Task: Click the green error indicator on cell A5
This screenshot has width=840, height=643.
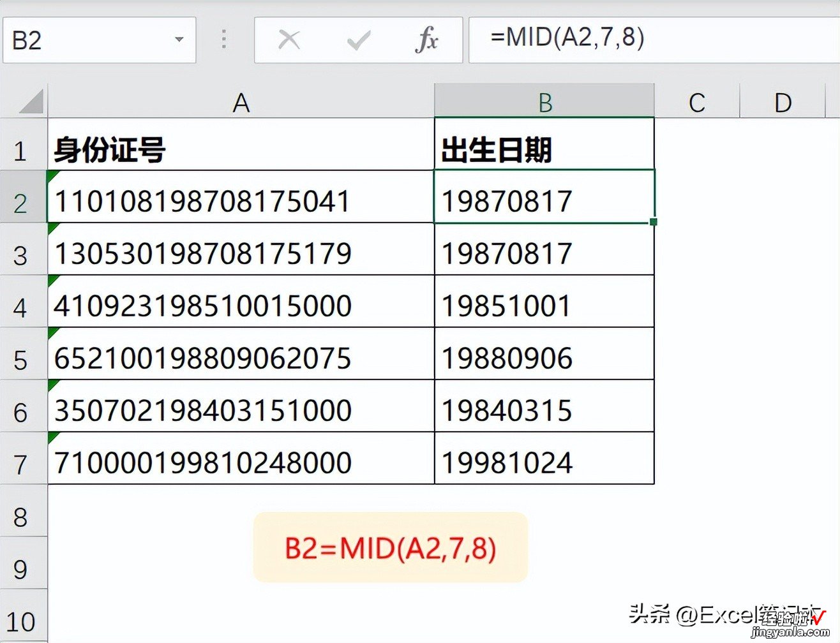Action: (x=52, y=332)
